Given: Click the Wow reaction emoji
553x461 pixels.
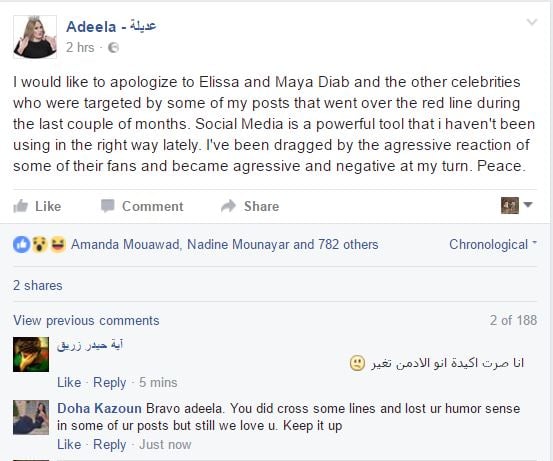Looking at the screenshot, I should pyautogui.click(x=40, y=244).
